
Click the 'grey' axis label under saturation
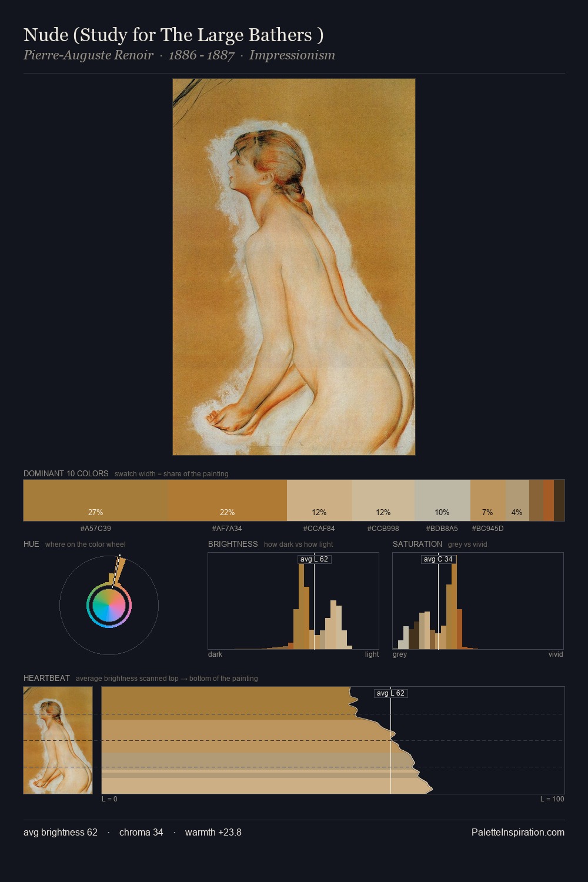point(400,654)
